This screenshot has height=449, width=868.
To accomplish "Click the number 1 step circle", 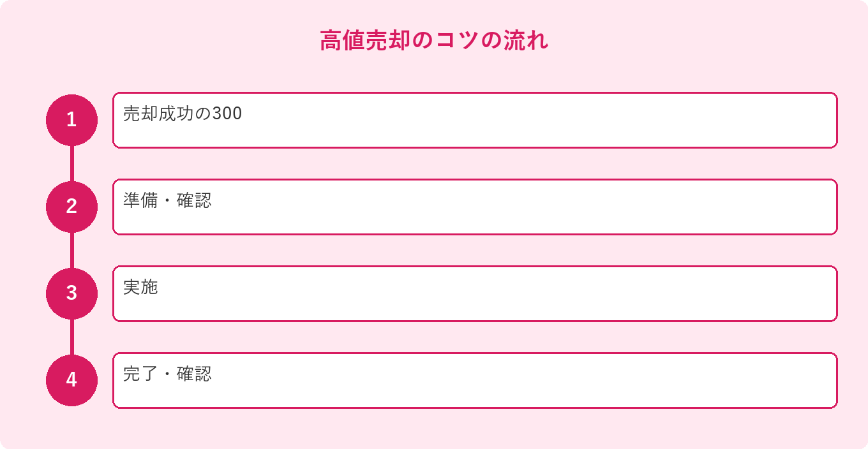I will coord(71,120).
